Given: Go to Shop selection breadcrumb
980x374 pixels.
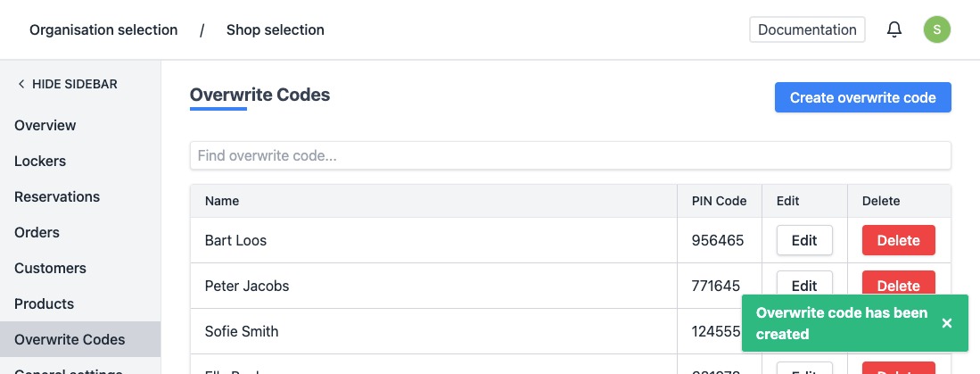Looking at the screenshot, I should coord(275,29).
